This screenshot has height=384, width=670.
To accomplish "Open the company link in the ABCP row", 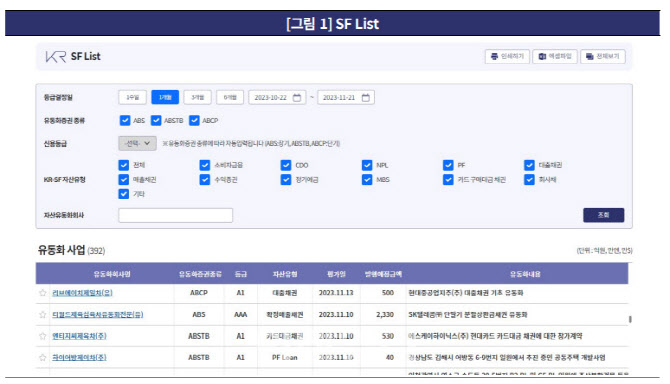I will click(82, 293).
